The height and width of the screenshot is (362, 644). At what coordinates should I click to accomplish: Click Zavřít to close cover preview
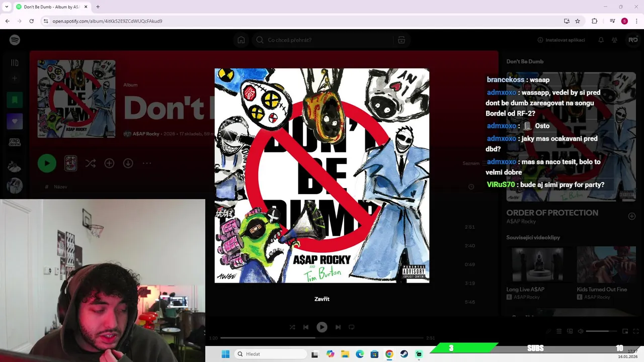pyautogui.click(x=322, y=299)
